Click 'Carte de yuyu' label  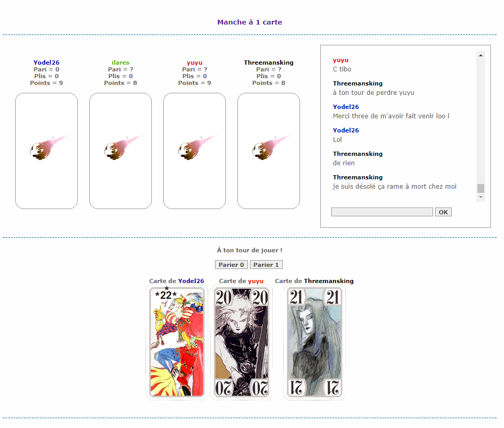[x=242, y=281]
